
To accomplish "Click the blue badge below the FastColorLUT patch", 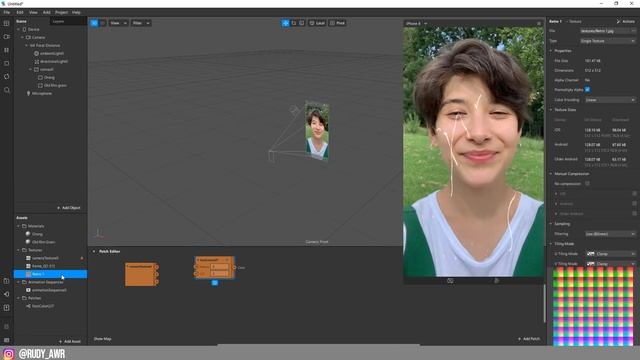I will point(215,282).
